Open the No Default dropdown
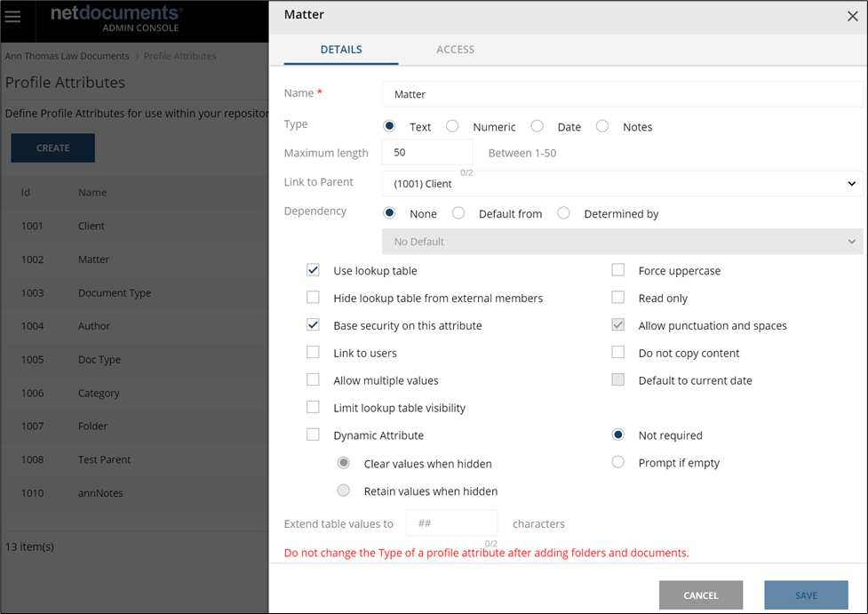Screen dimensions: 868x614 click(622, 242)
